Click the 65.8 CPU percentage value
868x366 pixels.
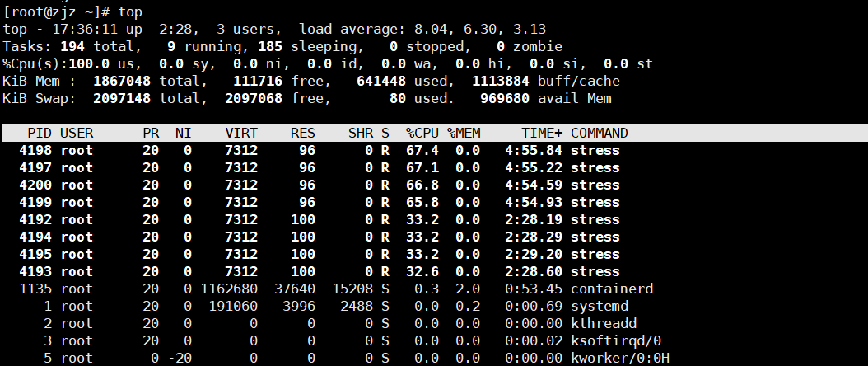point(422,202)
